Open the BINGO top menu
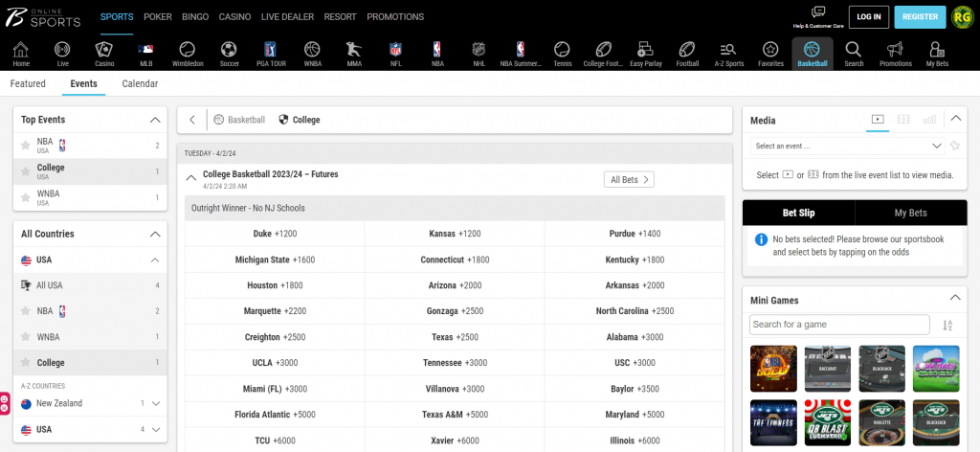980x452 pixels. coord(195,17)
